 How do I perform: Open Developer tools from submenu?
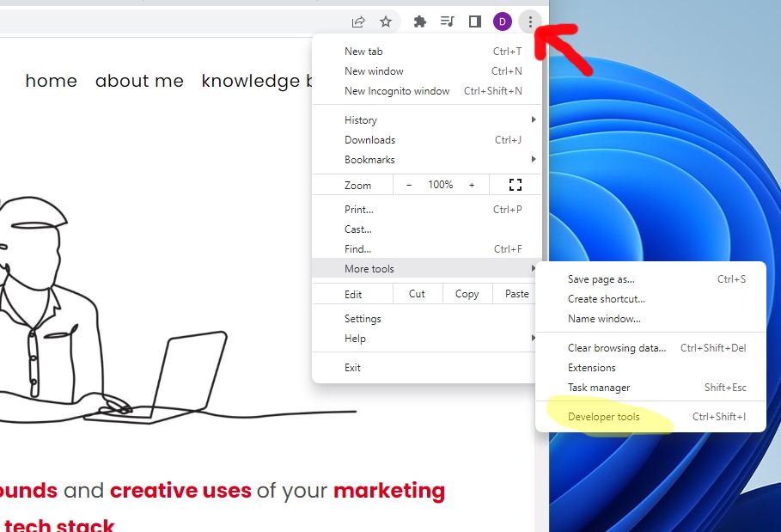(651, 417)
